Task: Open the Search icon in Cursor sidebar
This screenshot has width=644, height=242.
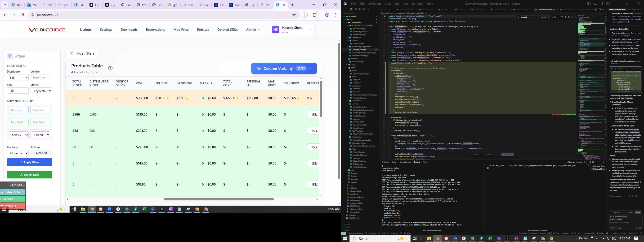Action: click(356, 9)
